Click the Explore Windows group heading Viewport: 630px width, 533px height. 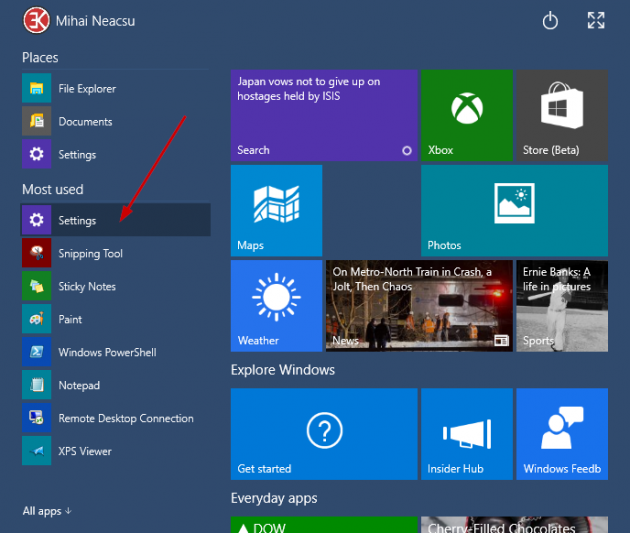pos(283,370)
